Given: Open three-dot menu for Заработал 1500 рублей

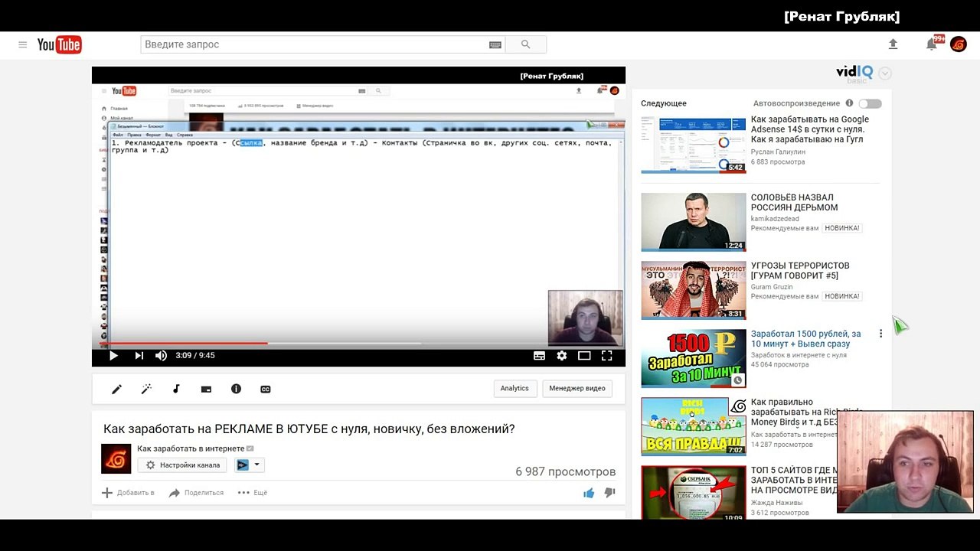Looking at the screenshot, I should tap(880, 334).
